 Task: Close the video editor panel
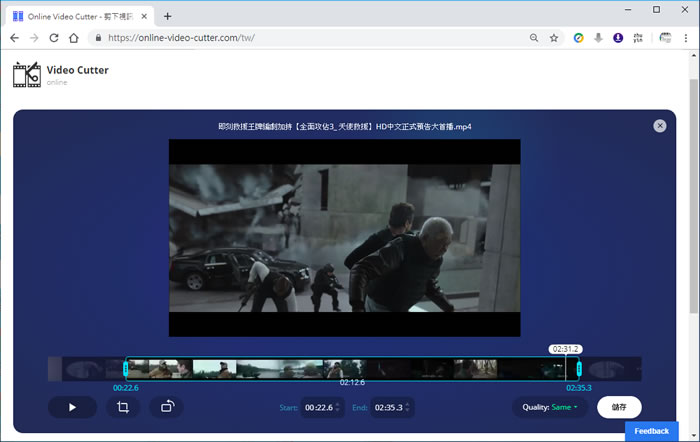(x=659, y=126)
